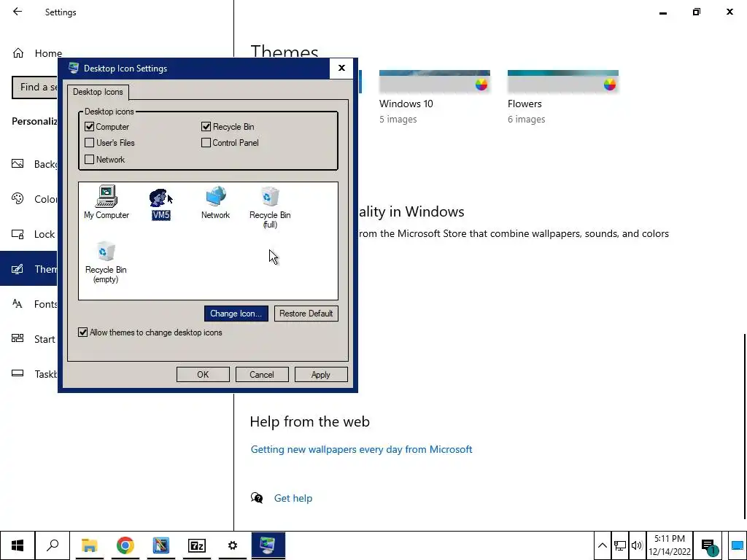Open the network status tray icon
The height and width of the screenshot is (560, 747).
pos(620,545)
